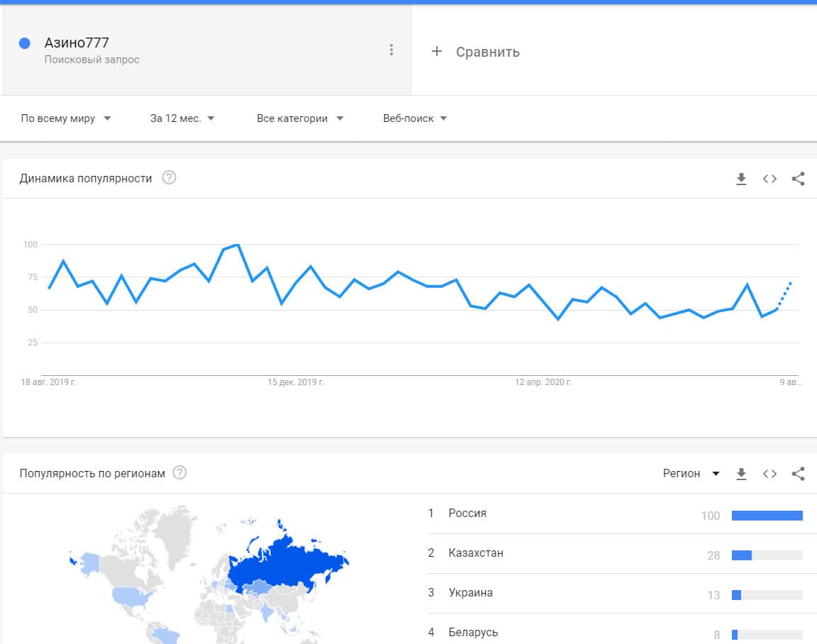The width and height of the screenshot is (817, 644).
Task: Download the Популярность по регионам data
Action: [741, 474]
